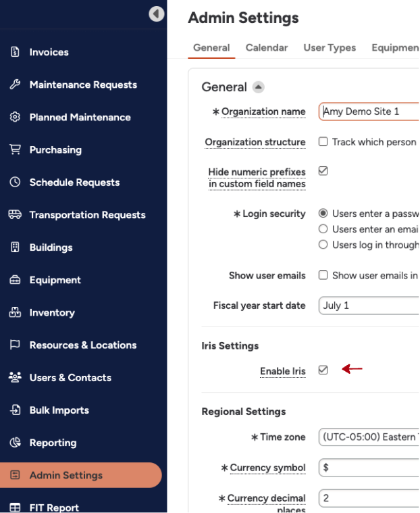Click the Buildings icon in sidebar
Viewport: 420px width, 513px height.
click(15, 247)
